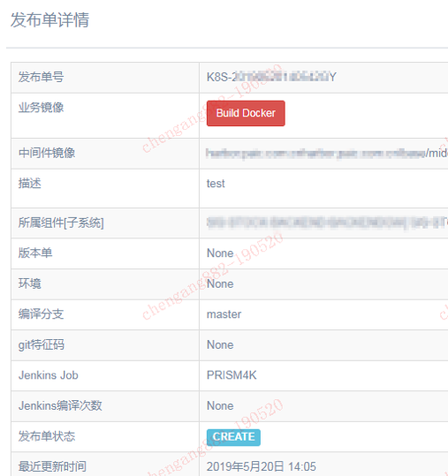Select the 环境 label cell
Image resolution: width=448 pixels, height=476 pixels.
tap(105, 284)
